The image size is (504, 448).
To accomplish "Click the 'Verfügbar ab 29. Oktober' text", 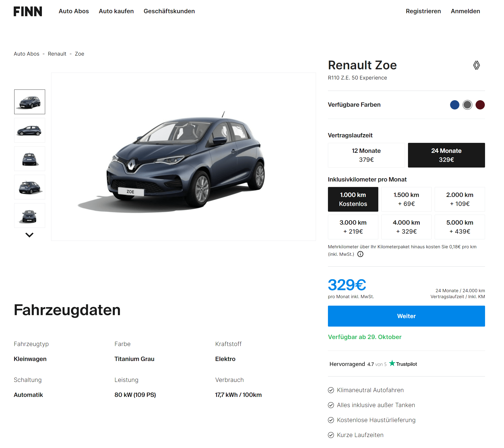I will (365, 337).
